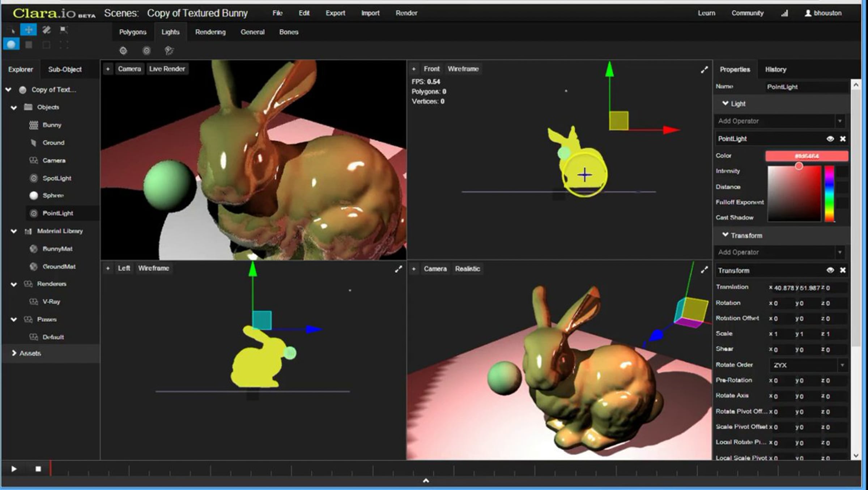This screenshot has width=868, height=490.
Task: Remove the PointLight operator with X
Action: tap(843, 139)
